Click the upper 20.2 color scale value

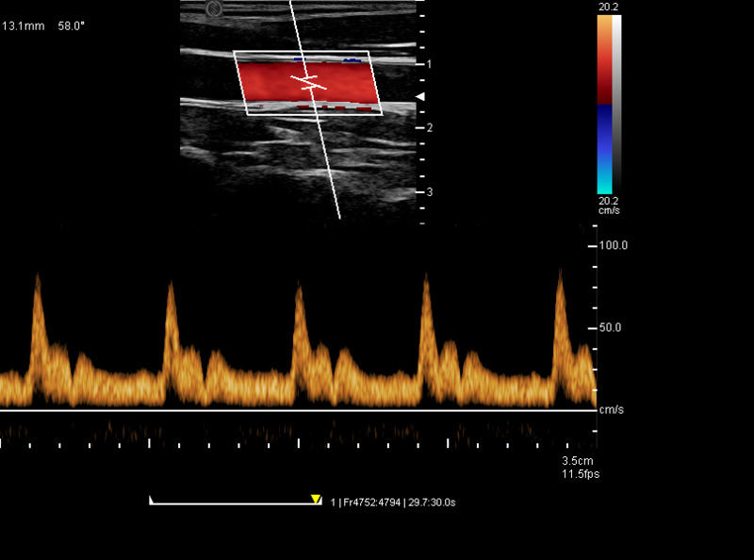tap(608, 6)
